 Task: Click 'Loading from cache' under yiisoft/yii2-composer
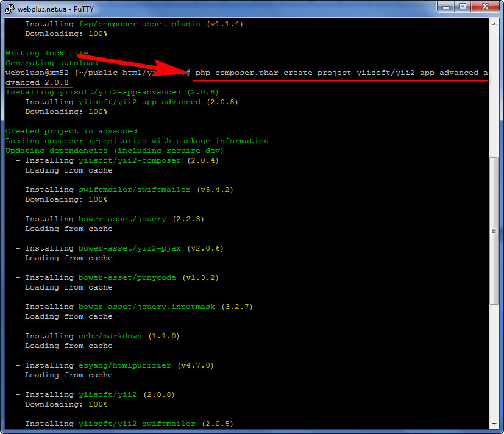(x=69, y=171)
